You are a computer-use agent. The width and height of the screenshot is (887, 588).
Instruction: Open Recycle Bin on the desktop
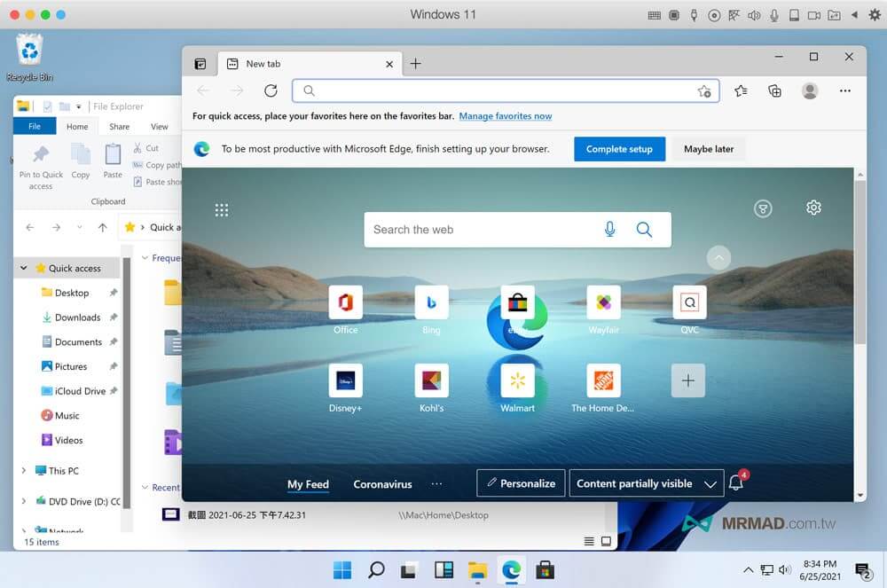(x=29, y=58)
